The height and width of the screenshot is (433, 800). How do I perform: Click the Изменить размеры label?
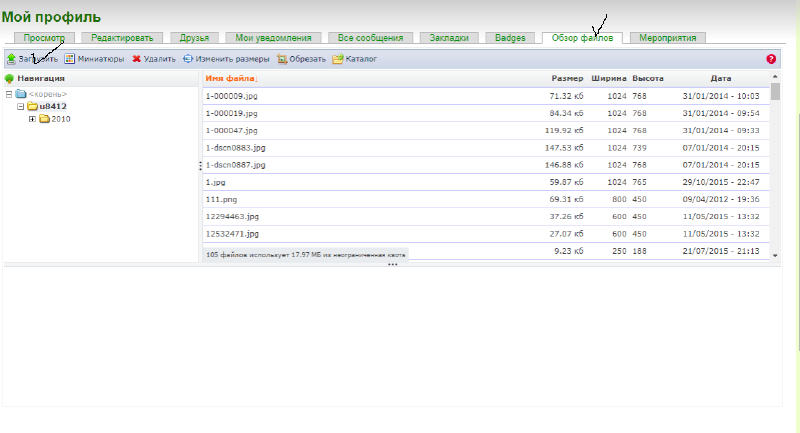(x=232, y=59)
